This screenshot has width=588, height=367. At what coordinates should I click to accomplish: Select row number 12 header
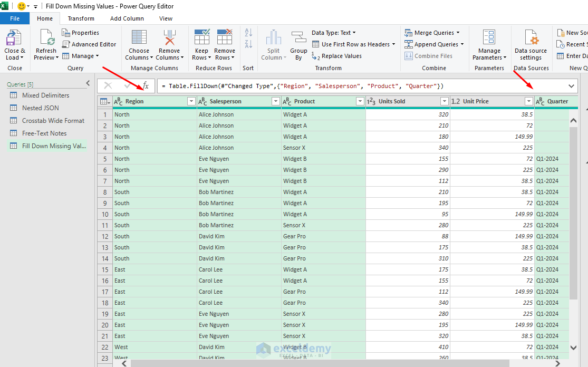(x=105, y=237)
